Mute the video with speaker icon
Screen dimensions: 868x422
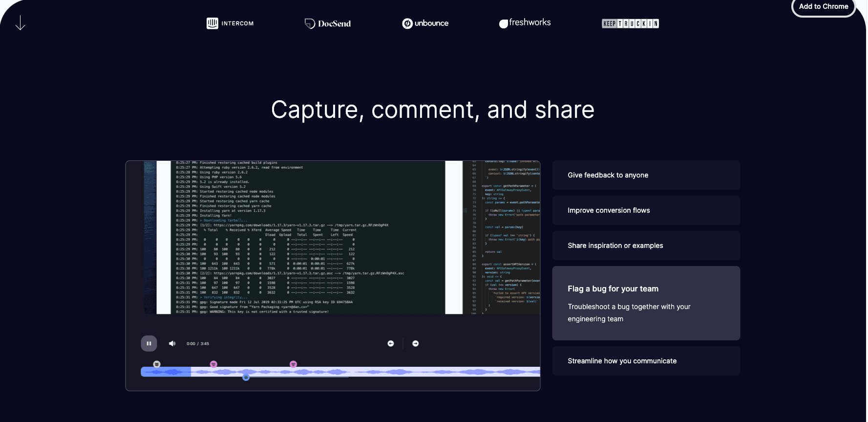tap(172, 344)
